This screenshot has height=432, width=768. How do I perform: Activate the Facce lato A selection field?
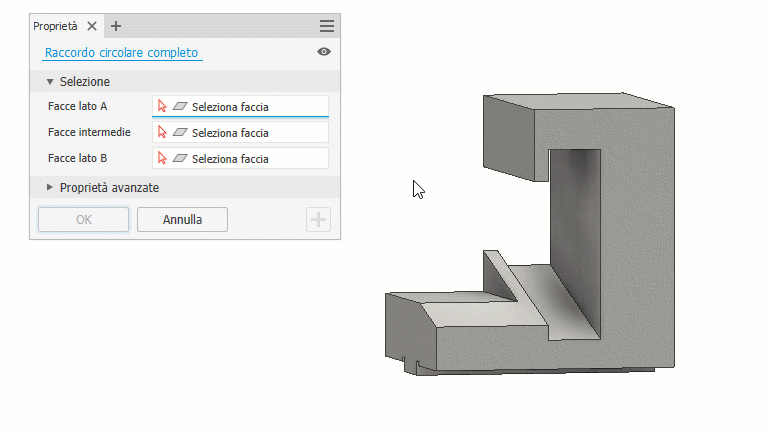pyautogui.click(x=240, y=106)
